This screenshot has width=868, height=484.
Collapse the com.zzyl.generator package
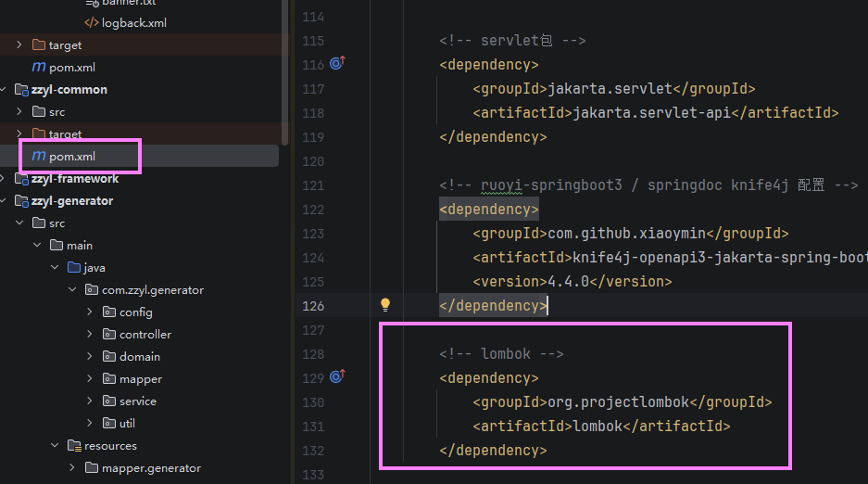pyautogui.click(x=72, y=289)
